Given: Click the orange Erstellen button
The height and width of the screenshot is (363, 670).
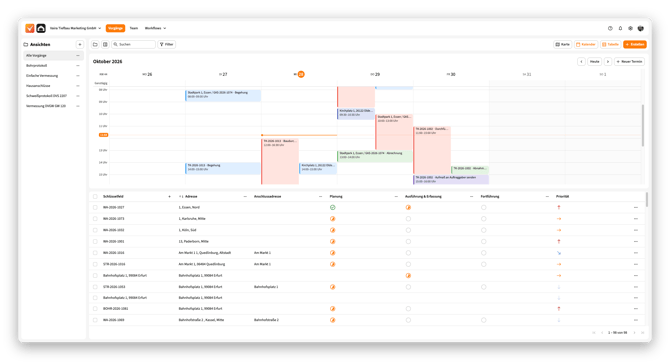Looking at the screenshot, I should 635,44.
